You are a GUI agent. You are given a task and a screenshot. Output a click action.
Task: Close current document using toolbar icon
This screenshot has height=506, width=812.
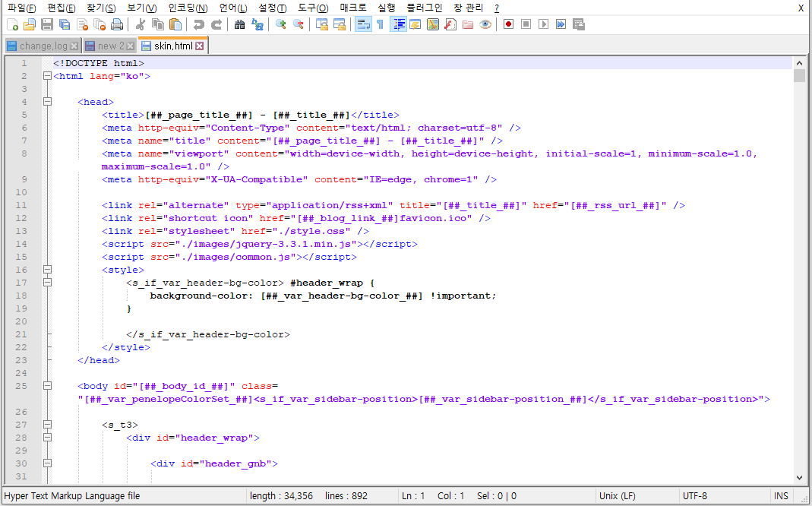(82, 24)
